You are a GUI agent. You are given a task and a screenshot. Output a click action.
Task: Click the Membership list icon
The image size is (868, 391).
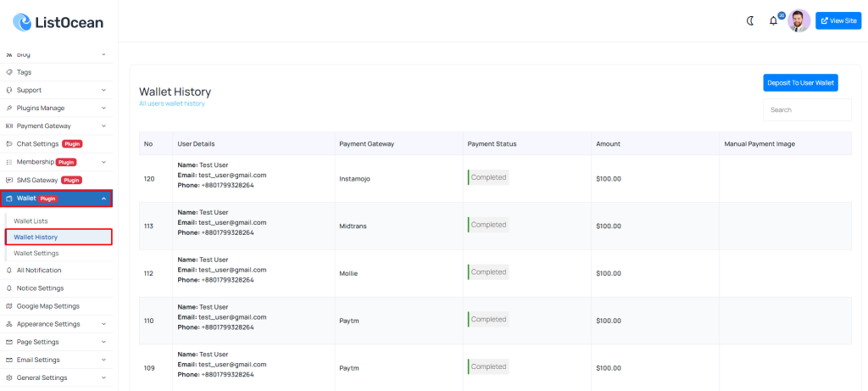coord(8,162)
